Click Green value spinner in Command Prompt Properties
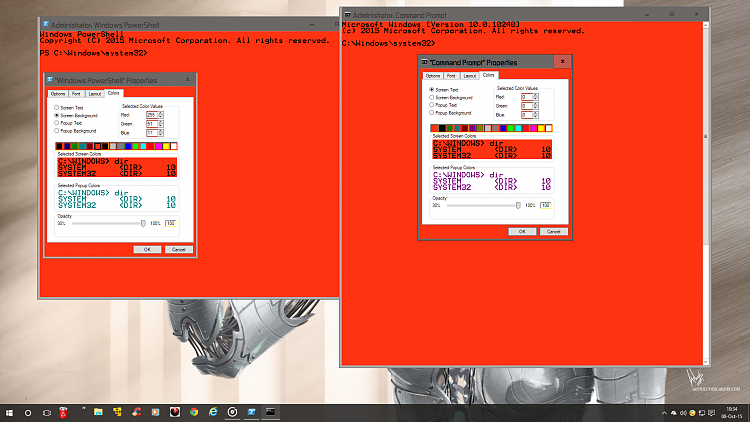The image size is (750, 422). pos(536,106)
